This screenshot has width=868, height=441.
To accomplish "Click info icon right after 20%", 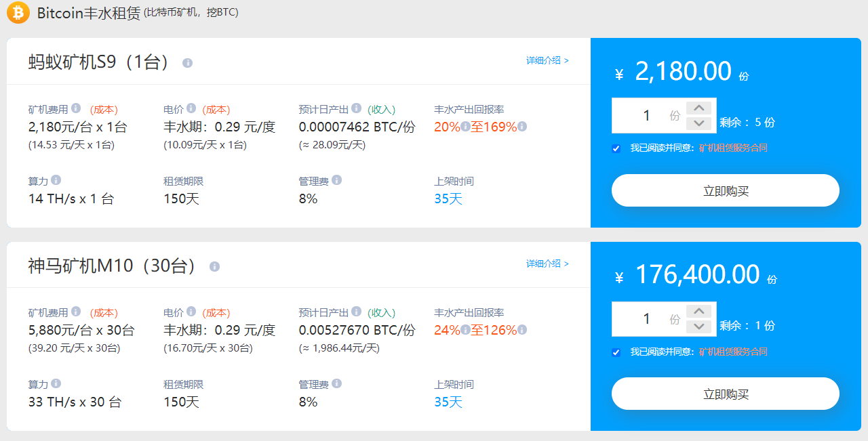I will click(465, 127).
